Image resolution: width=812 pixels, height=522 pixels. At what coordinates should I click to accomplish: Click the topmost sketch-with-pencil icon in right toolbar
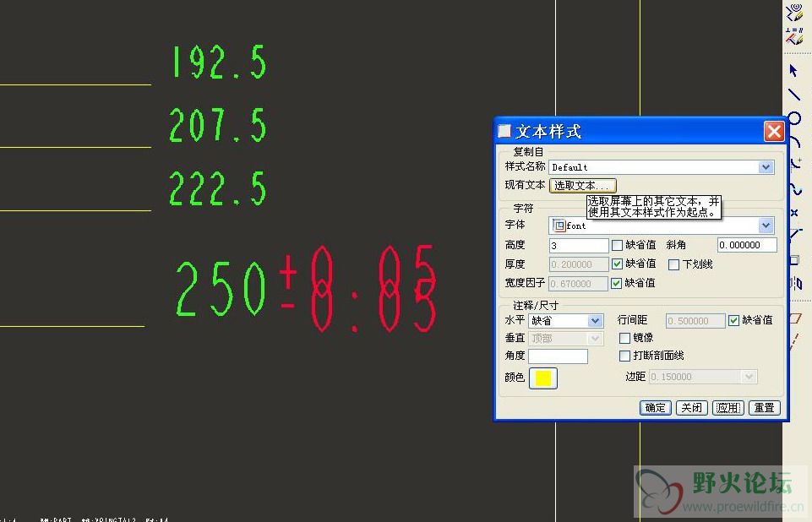click(x=794, y=13)
